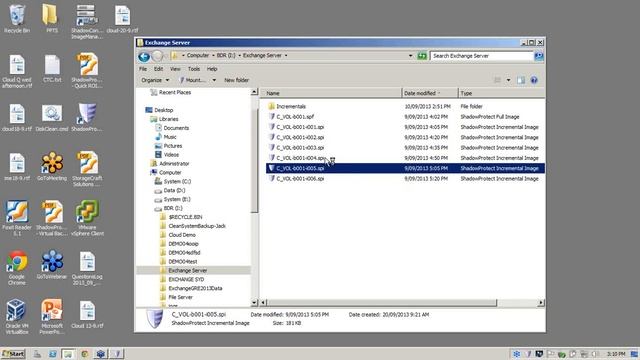The width and height of the screenshot is (640, 360).
Task: Open the Organize dropdown menu
Action: coord(155,80)
